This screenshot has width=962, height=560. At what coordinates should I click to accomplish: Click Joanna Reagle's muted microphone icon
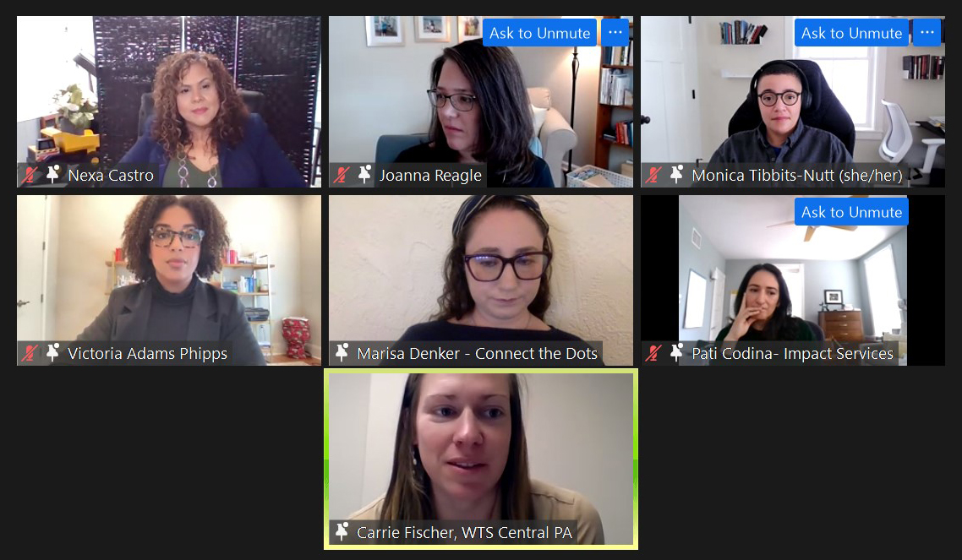(x=342, y=175)
